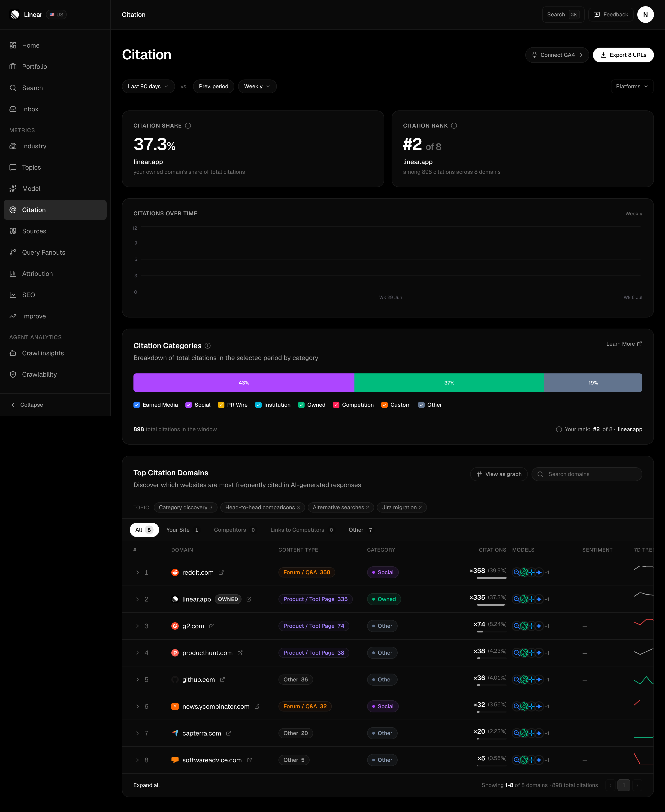Focus the Search domains input field

pos(586,474)
